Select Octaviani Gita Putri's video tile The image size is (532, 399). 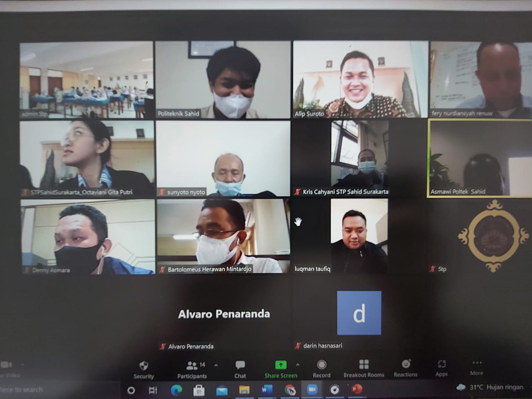[87, 158]
